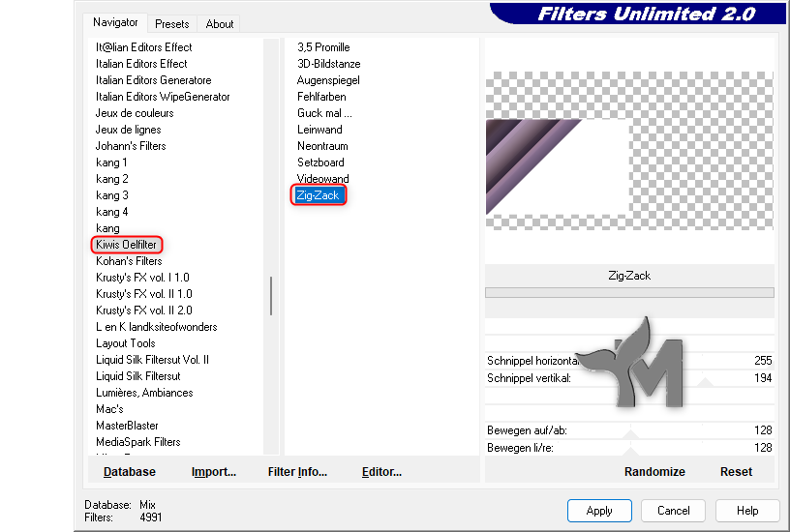The height and width of the screenshot is (532, 790).
Task: Reset the filter parameters
Action: pos(736,472)
